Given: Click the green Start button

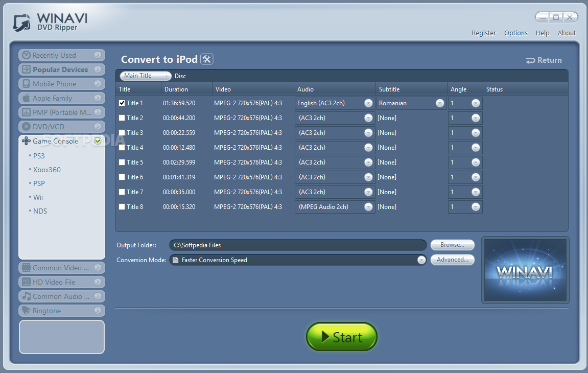Looking at the screenshot, I should coord(342,337).
